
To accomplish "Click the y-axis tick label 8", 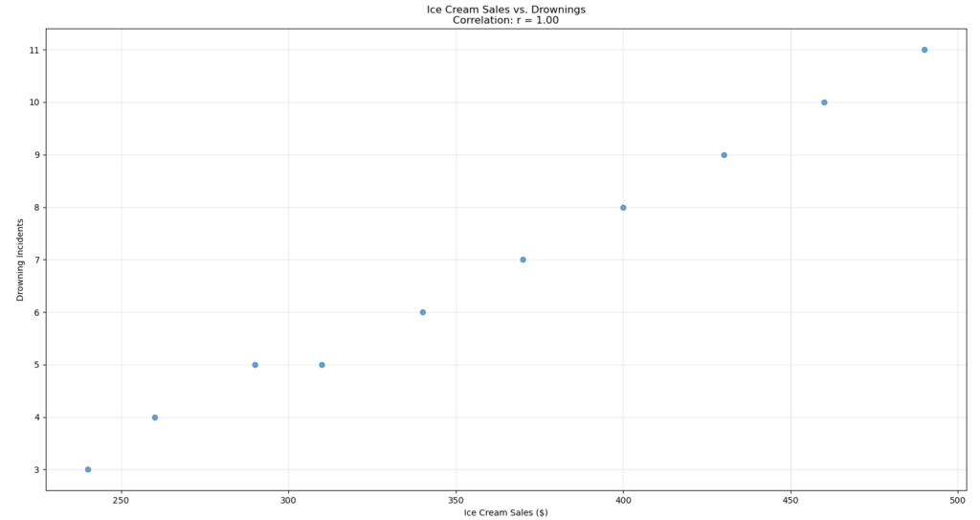I will pos(36,207).
